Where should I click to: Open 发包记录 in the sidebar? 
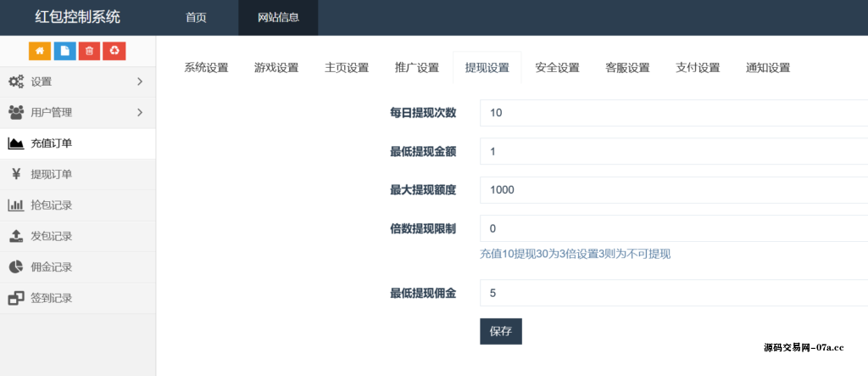(77, 236)
